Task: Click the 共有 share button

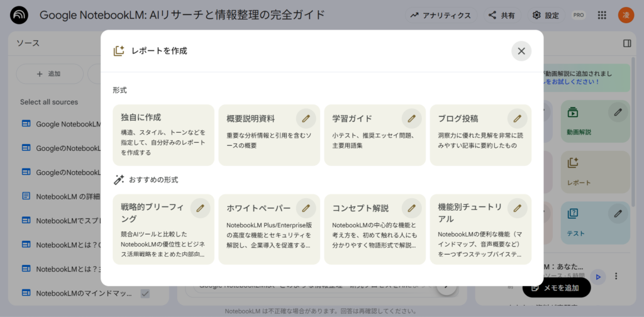Action: pos(501,15)
